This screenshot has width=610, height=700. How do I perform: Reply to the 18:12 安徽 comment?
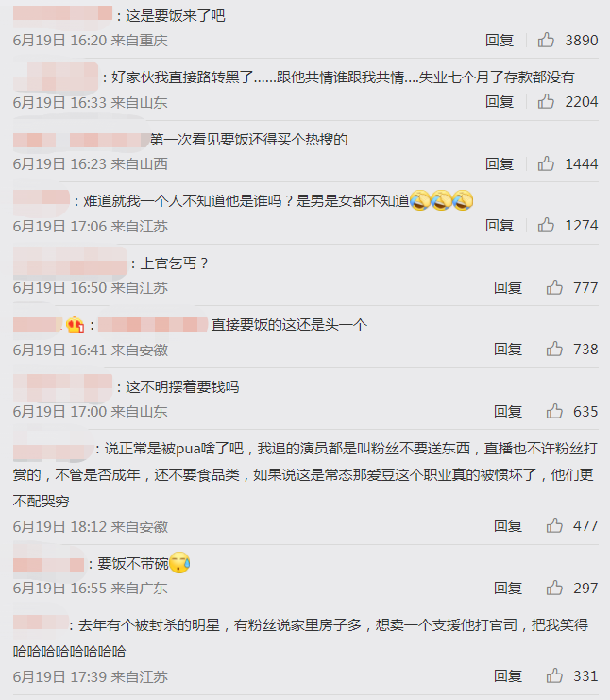click(508, 526)
